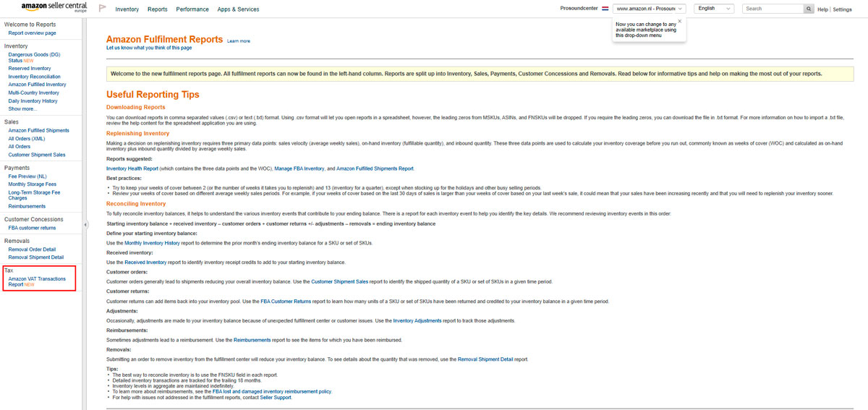Click Inventory Health Report link

click(134, 168)
